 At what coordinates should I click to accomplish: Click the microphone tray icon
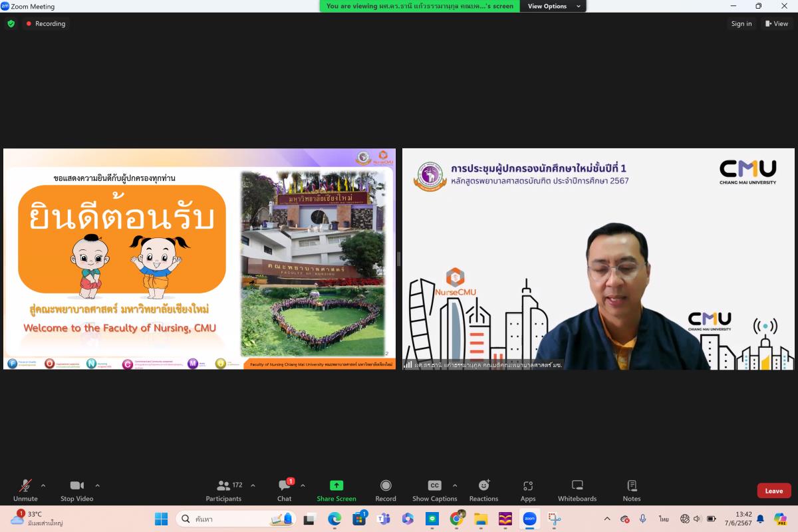642,519
